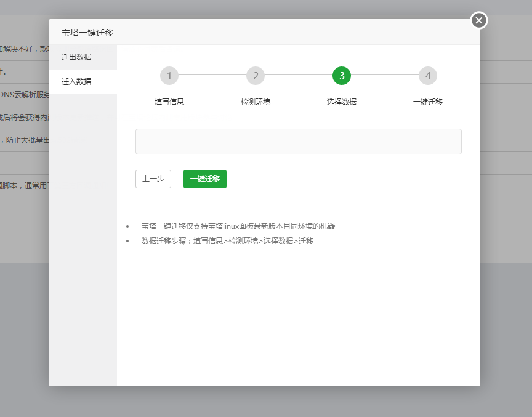Screen dimensions: 532x417
Task: Click step 4 circle 一键迁移
Action: point(428,76)
